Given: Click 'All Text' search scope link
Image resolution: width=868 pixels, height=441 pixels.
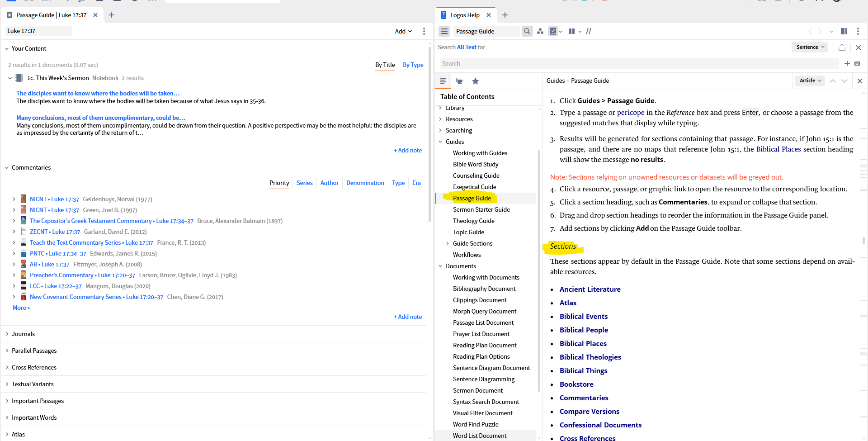Looking at the screenshot, I should click(467, 47).
